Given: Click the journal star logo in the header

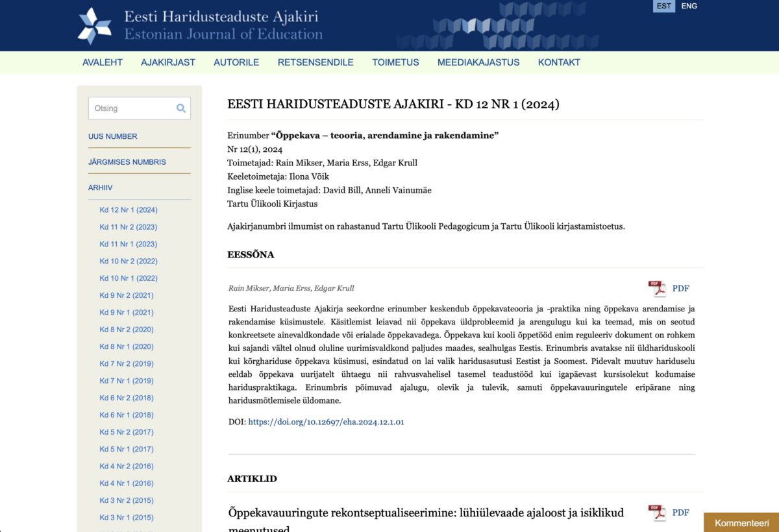Looking at the screenshot, I should [x=93, y=25].
